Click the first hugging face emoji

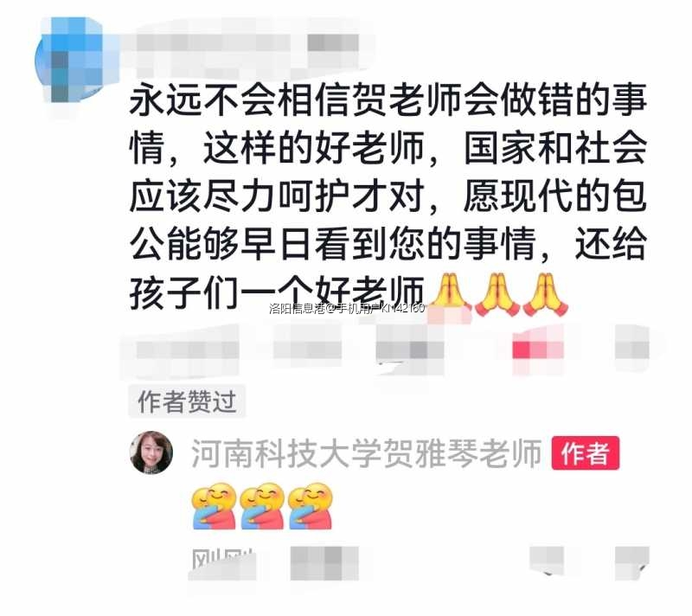click(214, 506)
